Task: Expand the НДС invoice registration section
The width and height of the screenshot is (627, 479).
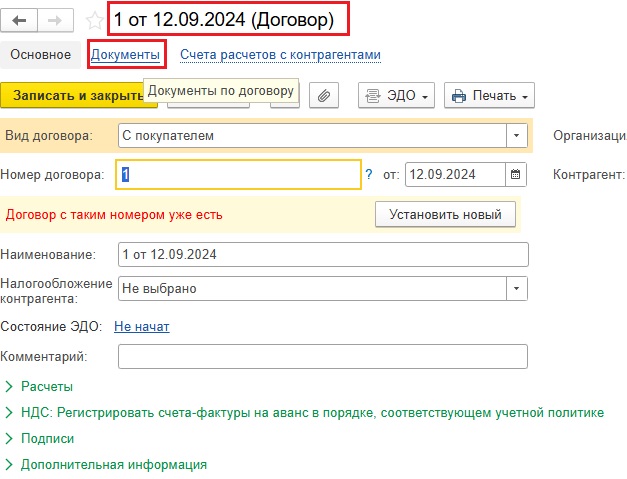Action: 304,412
